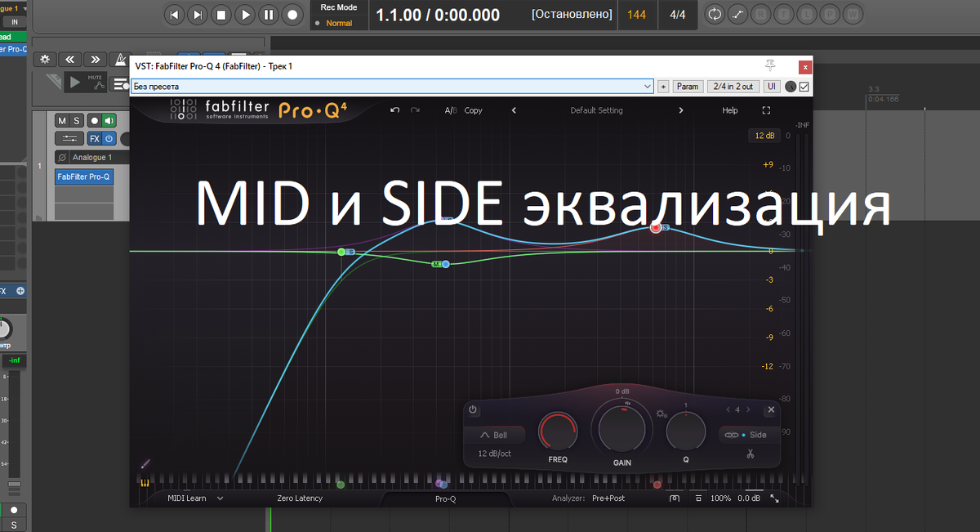Select Analogue 1 input on Track 1
This screenshot has width=980, height=532.
tap(91, 157)
